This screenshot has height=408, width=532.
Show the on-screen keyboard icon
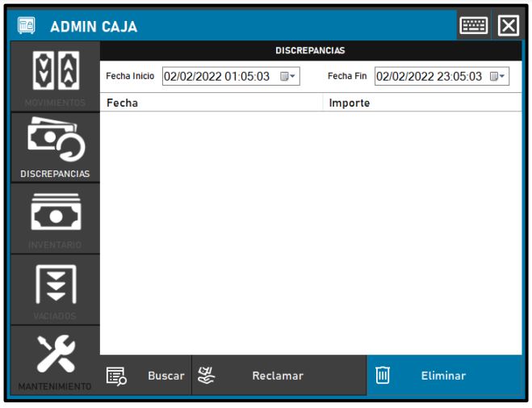(473, 26)
